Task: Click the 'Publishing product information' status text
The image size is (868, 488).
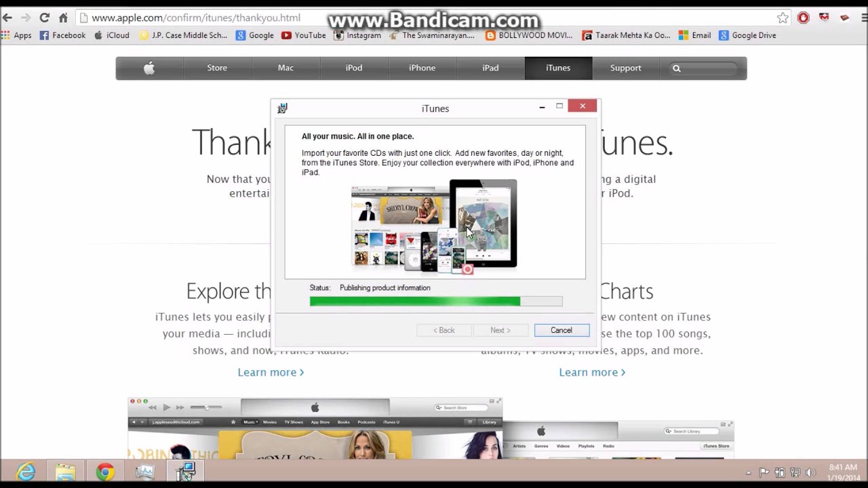Action: [384, 288]
